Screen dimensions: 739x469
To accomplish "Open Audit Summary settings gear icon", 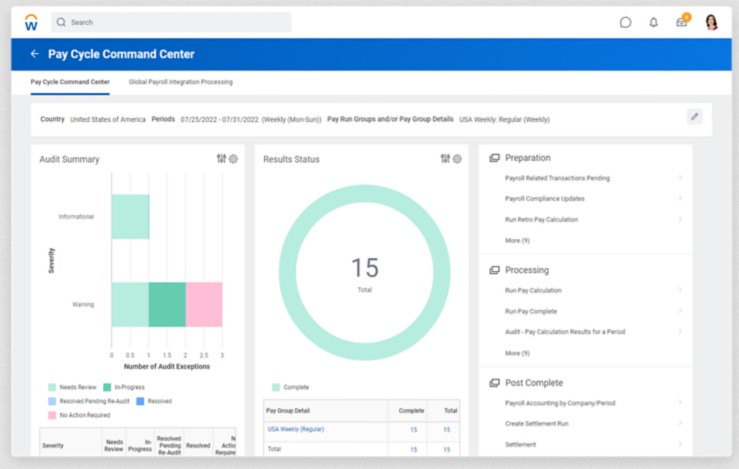I will (233, 159).
